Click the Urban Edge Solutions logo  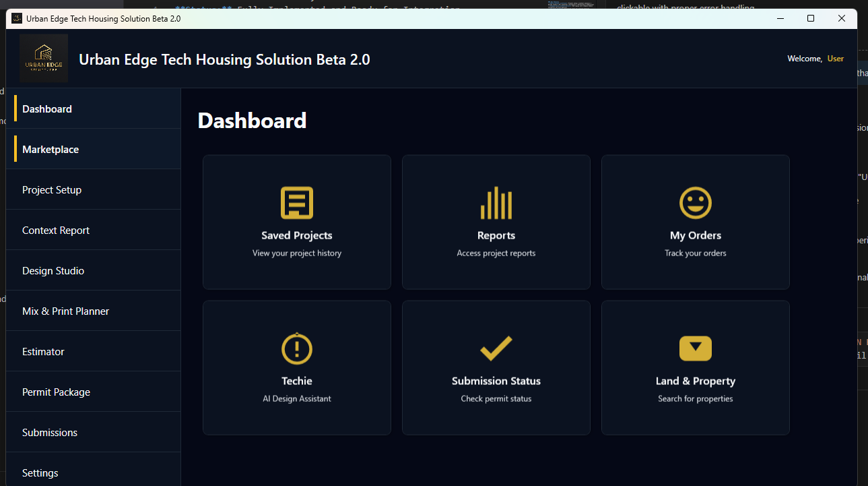(x=44, y=58)
